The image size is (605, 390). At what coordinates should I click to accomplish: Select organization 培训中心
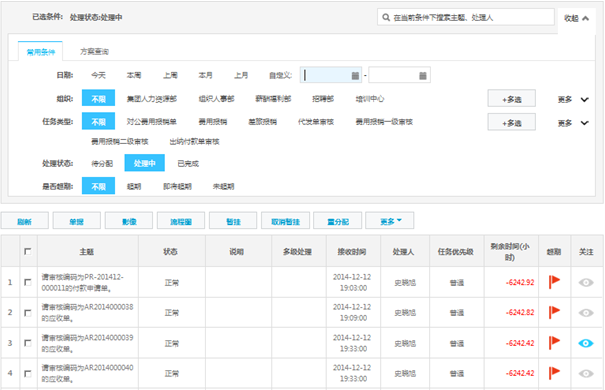[x=370, y=99]
